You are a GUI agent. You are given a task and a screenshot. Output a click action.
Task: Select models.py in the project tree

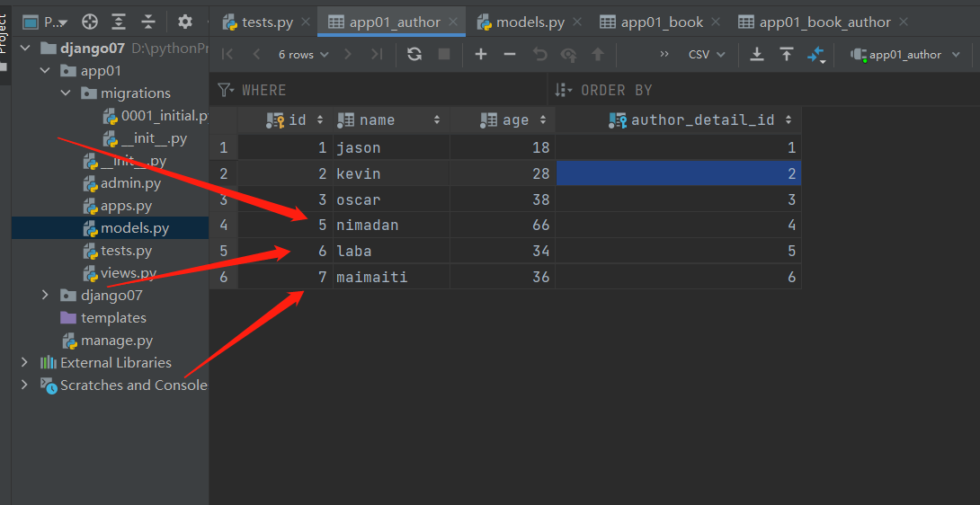click(126, 228)
